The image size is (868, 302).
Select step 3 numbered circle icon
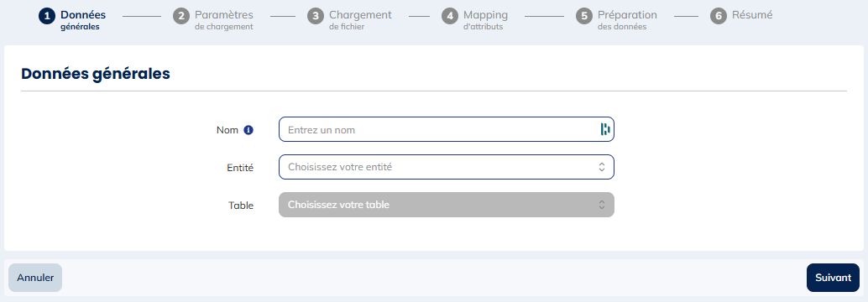point(316,16)
